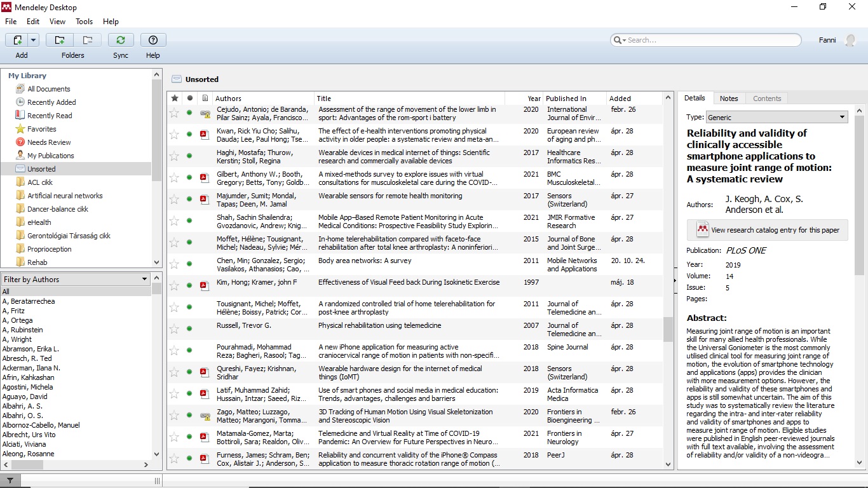This screenshot has width=868, height=488.
Task: Open the Filter by Authors dropdown
Action: 76,279
